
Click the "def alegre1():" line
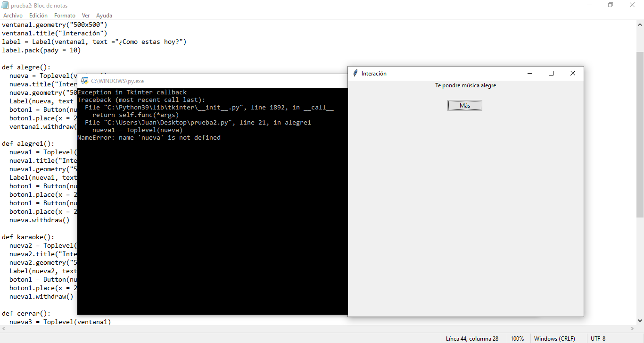[28, 143]
